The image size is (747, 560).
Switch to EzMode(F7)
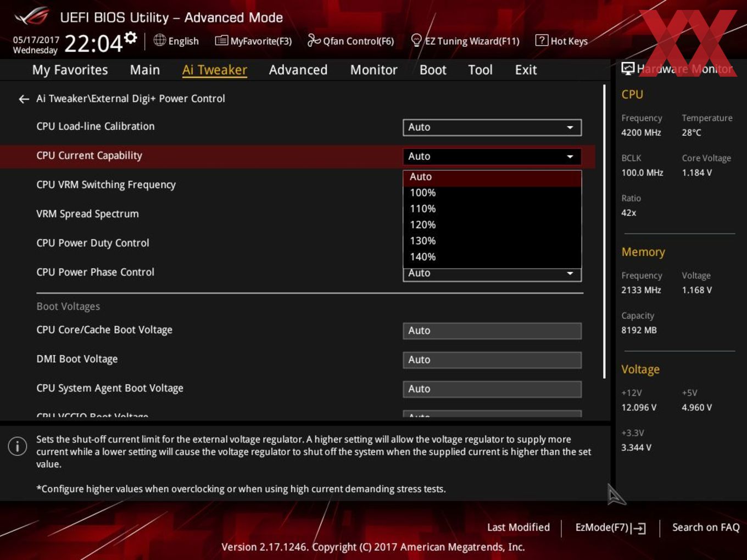pos(610,528)
